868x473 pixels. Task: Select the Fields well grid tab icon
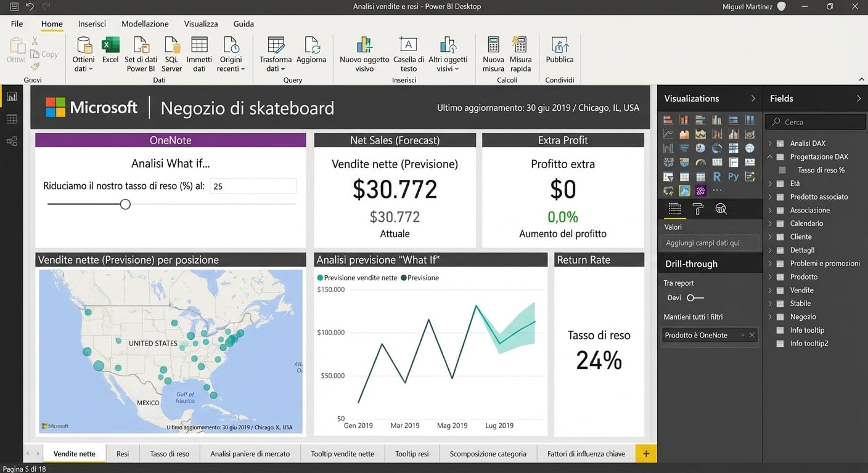coord(674,209)
